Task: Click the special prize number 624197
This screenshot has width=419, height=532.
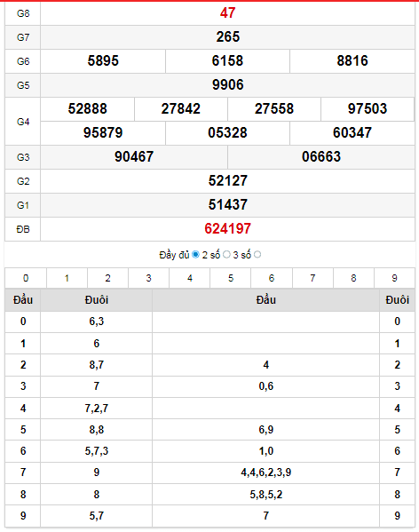Action: 227,228
